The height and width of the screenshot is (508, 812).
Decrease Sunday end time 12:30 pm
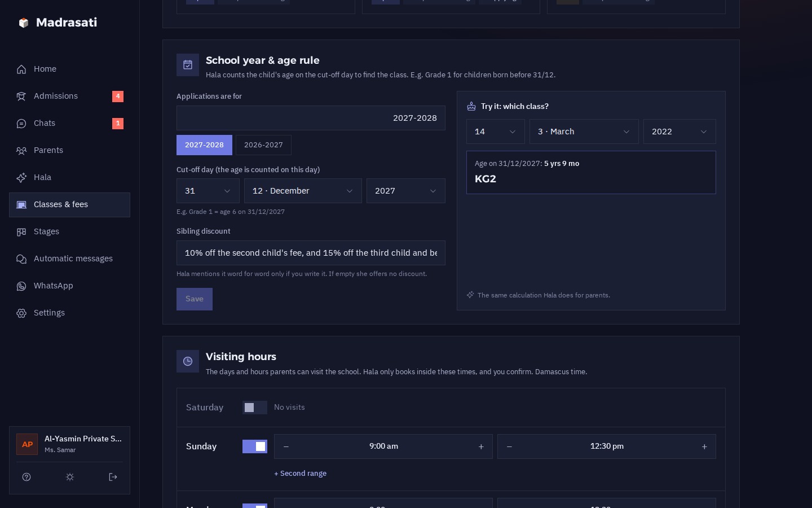click(509, 446)
